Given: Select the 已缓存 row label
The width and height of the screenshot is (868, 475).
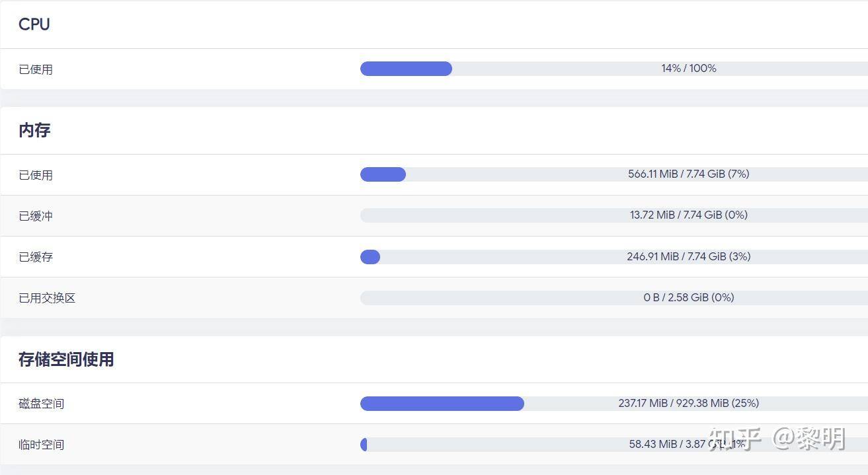Looking at the screenshot, I should pyautogui.click(x=36, y=257).
